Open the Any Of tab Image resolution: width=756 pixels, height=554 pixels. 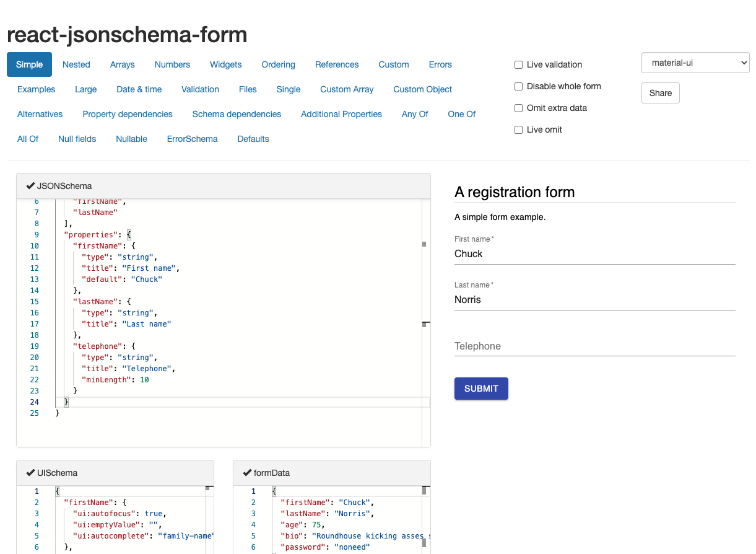(x=415, y=114)
